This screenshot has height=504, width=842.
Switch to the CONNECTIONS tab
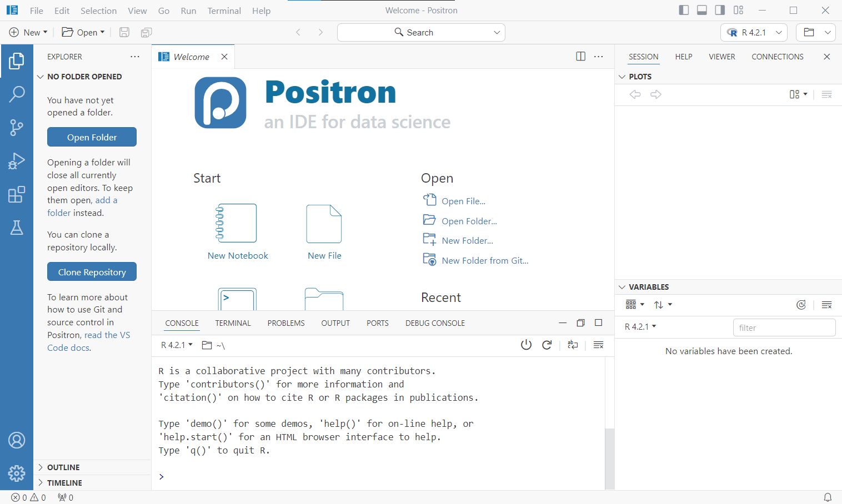pos(778,57)
